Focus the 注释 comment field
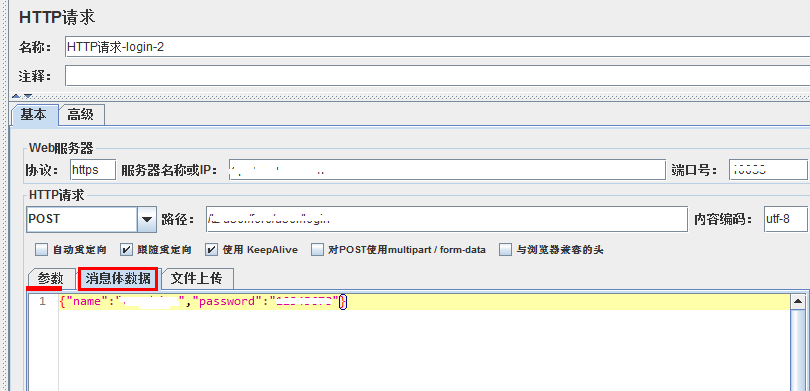 [x=437, y=75]
